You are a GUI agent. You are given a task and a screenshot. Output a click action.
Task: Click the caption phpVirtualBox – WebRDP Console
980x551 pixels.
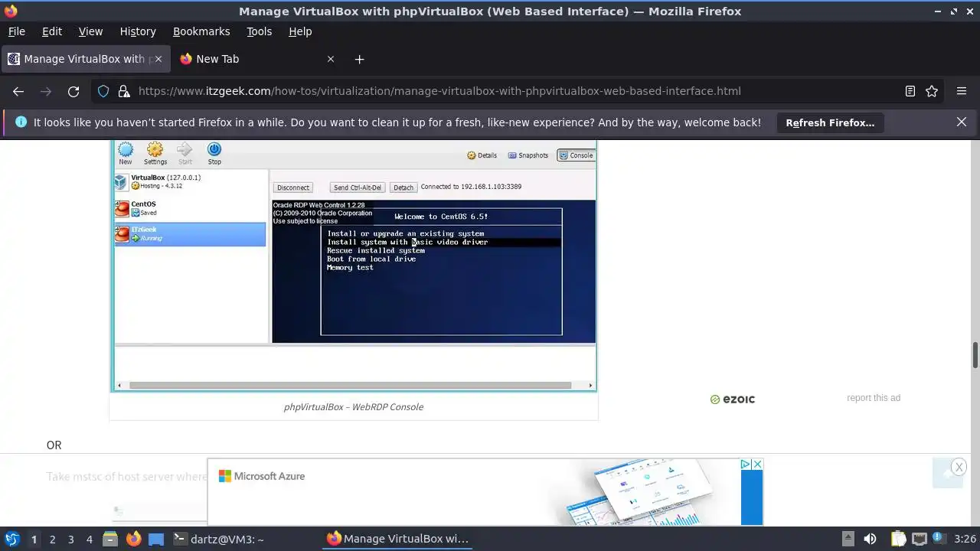pos(354,406)
